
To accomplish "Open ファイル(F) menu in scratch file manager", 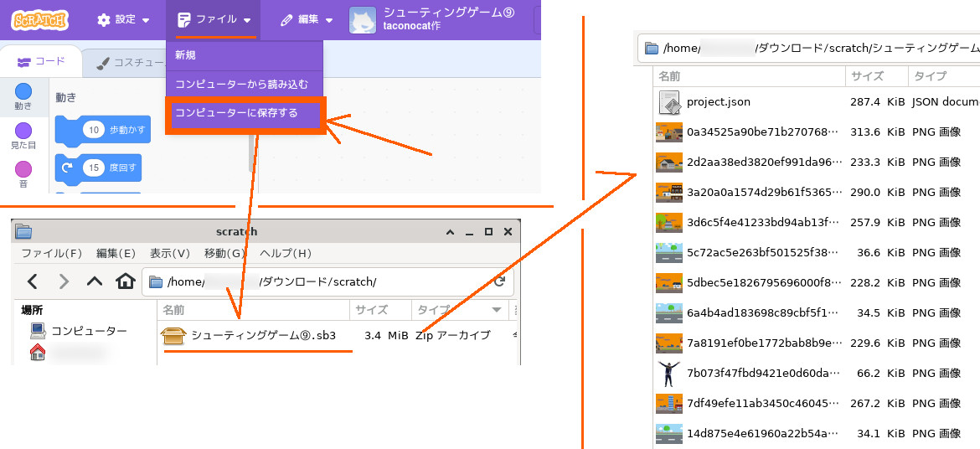I will pos(52,253).
